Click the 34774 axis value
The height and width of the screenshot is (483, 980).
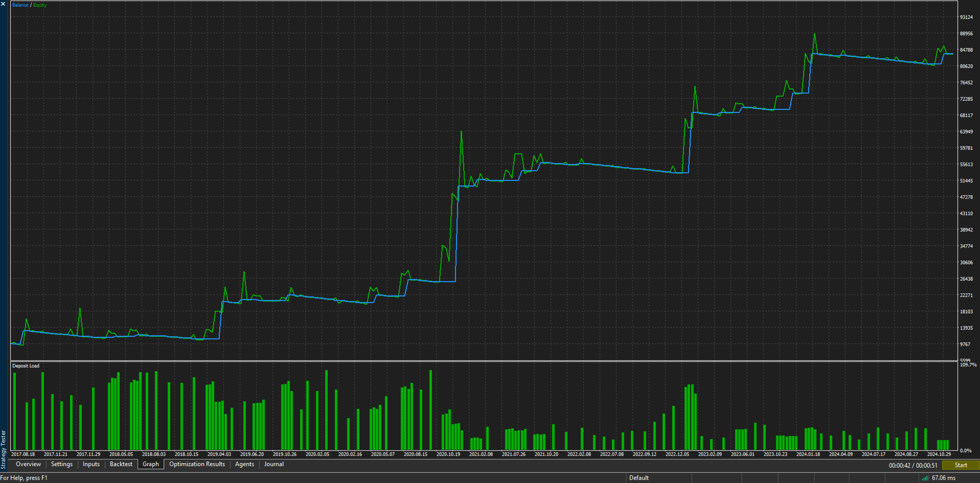(x=966, y=246)
